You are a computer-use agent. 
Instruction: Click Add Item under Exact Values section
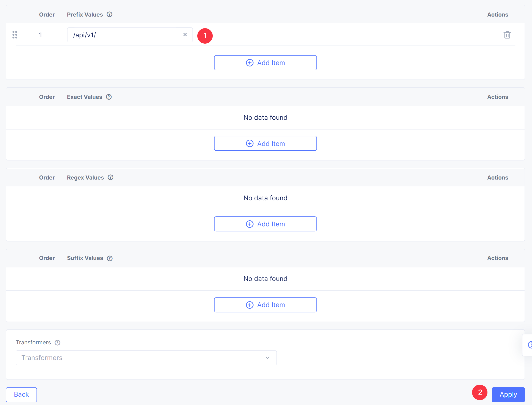pos(265,143)
